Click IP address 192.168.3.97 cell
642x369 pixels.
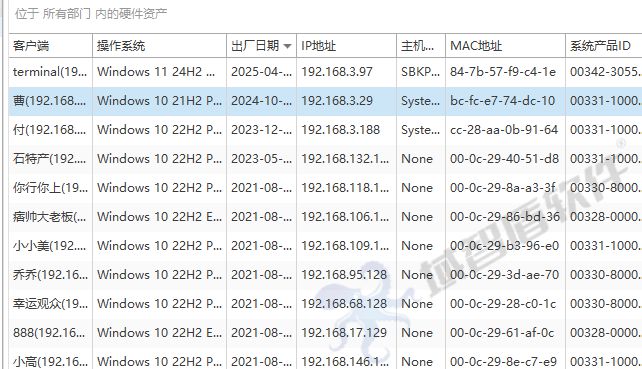[346, 72]
